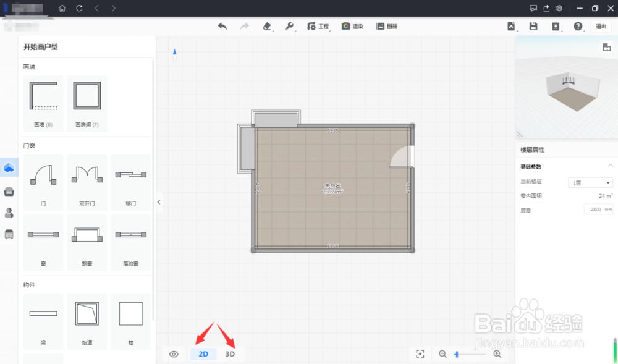Open the person sidebar tab
The width and height of the screenshot is (618, 364).
(x=9, y=213)
